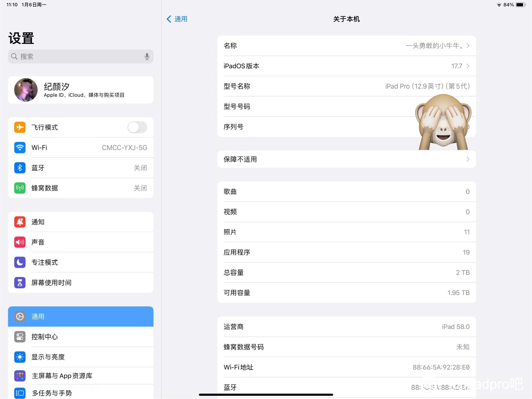Tap the 型号号码 row
The height and width of the screenshot is (399, 532).
347,106
